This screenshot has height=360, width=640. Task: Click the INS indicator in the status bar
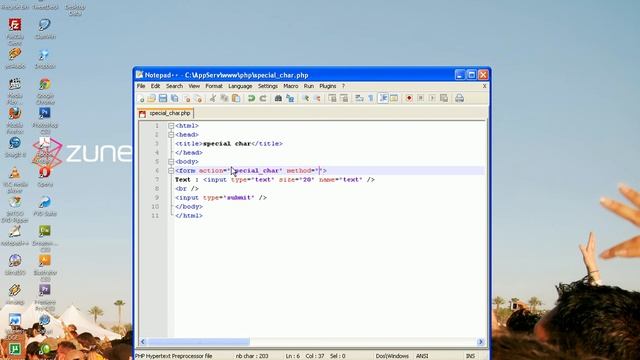[470, 356]
